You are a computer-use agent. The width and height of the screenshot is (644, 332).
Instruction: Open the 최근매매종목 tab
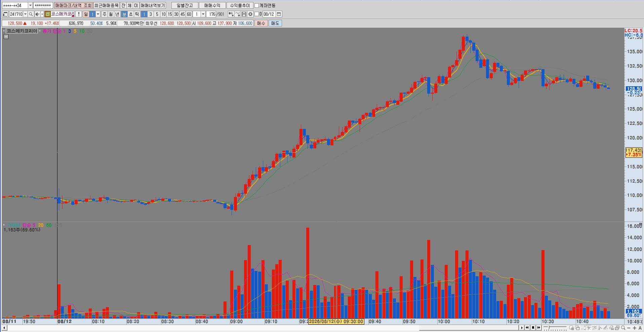click(106, 5)
